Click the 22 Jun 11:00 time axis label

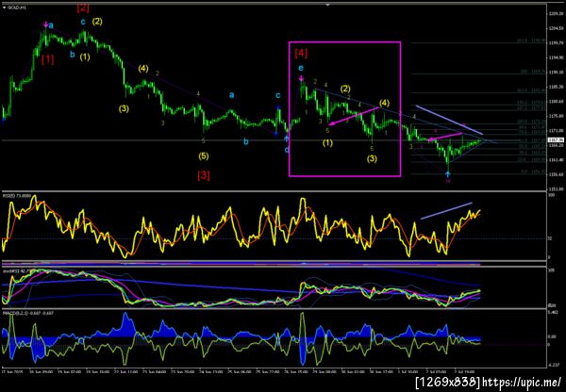tap(125, 371)
